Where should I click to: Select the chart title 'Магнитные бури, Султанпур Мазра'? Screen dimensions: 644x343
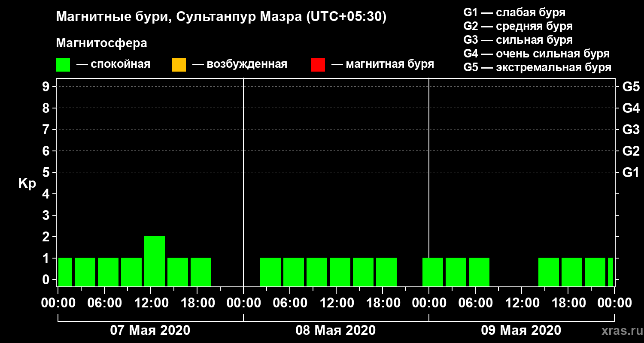click(x=179, y=17)
